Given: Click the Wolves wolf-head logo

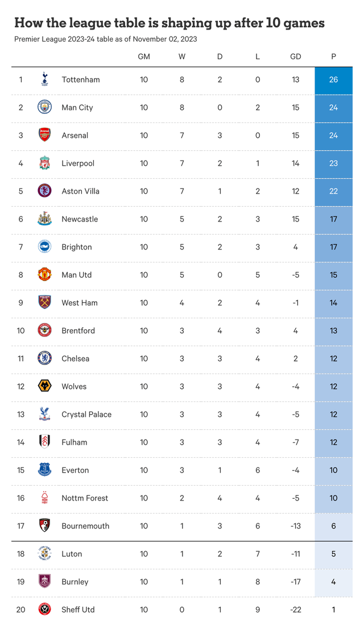Looking at the screenshot, I should 44,386.
